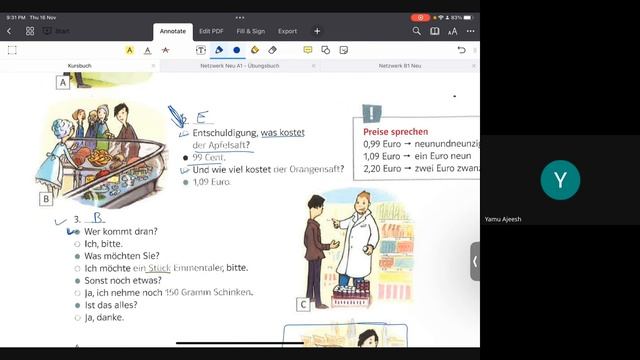The image size is (640, 360).
Task: Open the Edit PDF tab
Action: 211,31
